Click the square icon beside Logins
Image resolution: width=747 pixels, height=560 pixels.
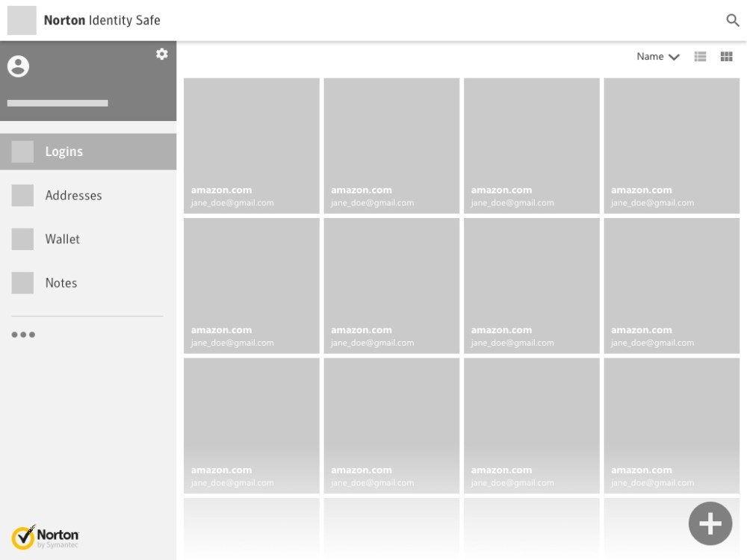pos(22,152)
